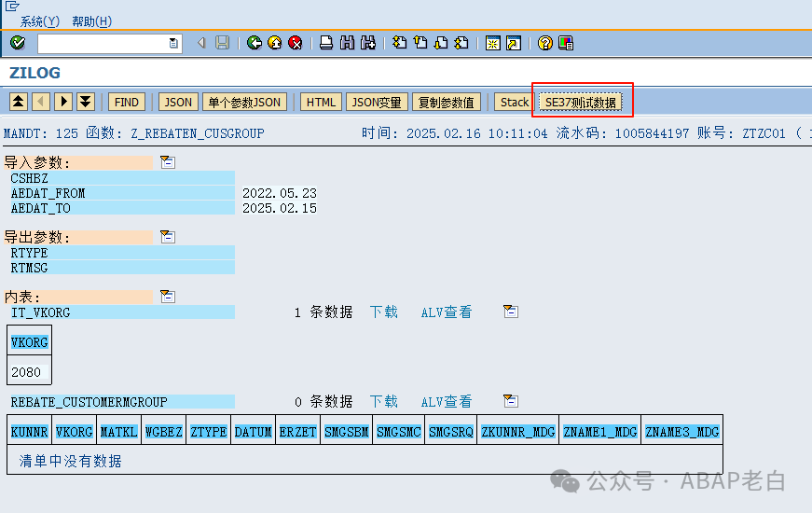Select the CSHBZ parameter row

point(122,178)
